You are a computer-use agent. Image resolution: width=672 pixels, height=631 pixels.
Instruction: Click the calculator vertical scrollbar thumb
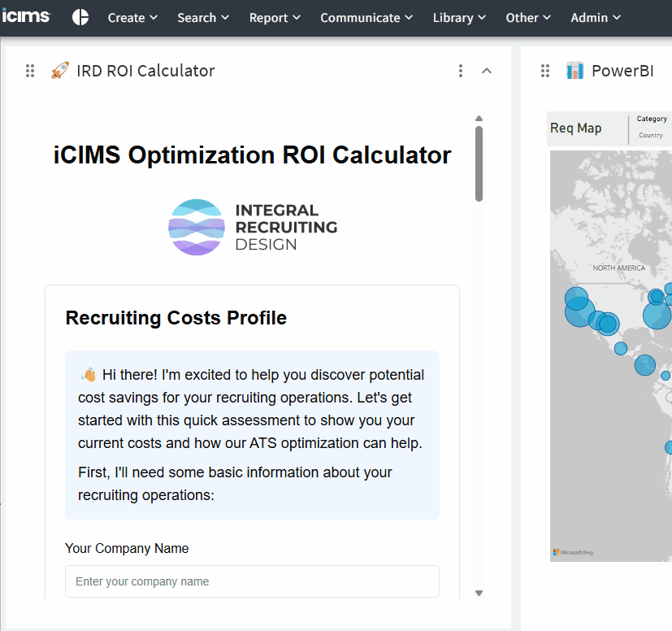click(x=479, y=164)
